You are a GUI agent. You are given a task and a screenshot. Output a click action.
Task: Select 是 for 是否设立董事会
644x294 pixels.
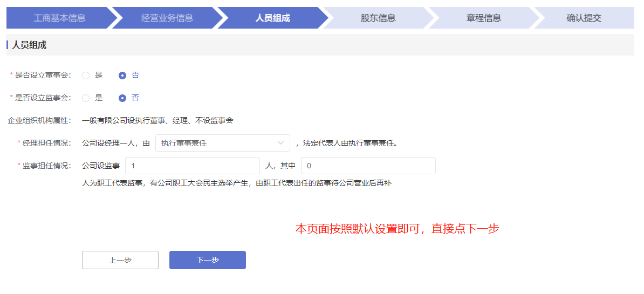86,76
